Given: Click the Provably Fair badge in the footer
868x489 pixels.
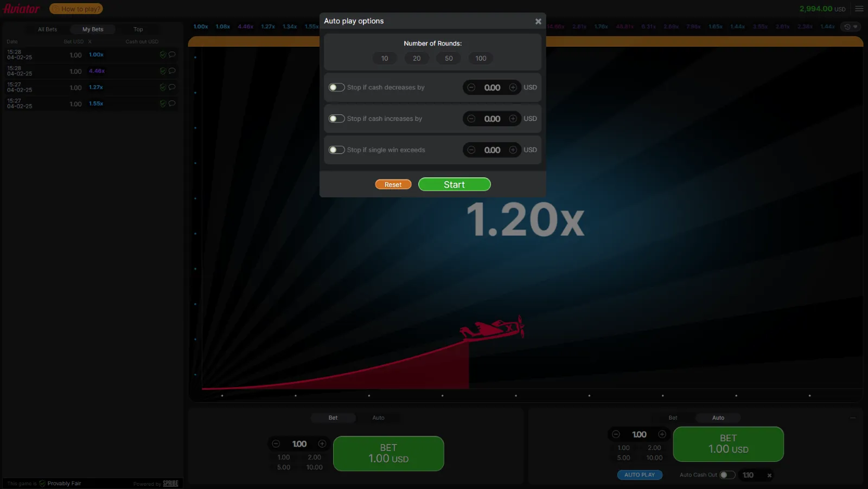Looking at the screenshot, I should pos(60,483).
